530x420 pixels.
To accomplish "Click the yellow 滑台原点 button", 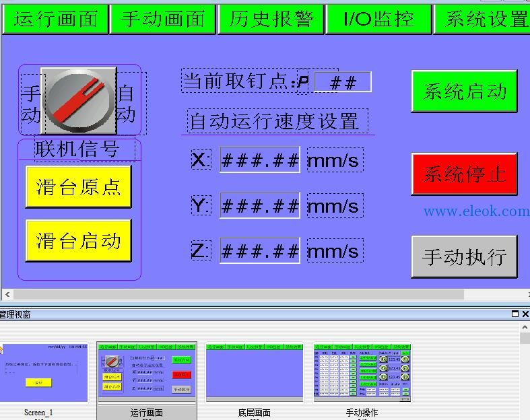I will (78, 186).
